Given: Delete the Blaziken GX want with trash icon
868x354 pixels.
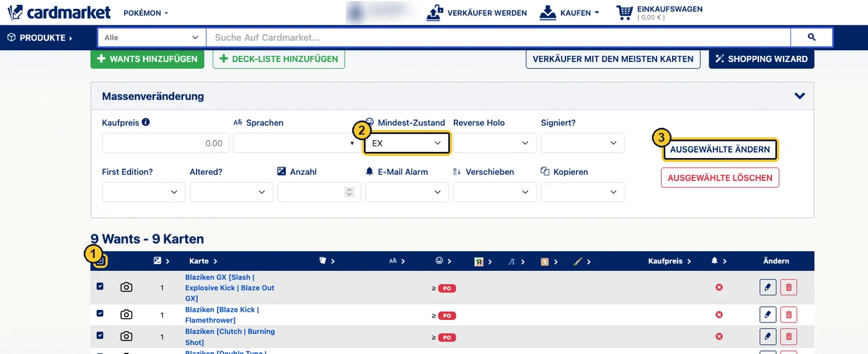Looking at the screenshot, I should [x=789, y=288].
